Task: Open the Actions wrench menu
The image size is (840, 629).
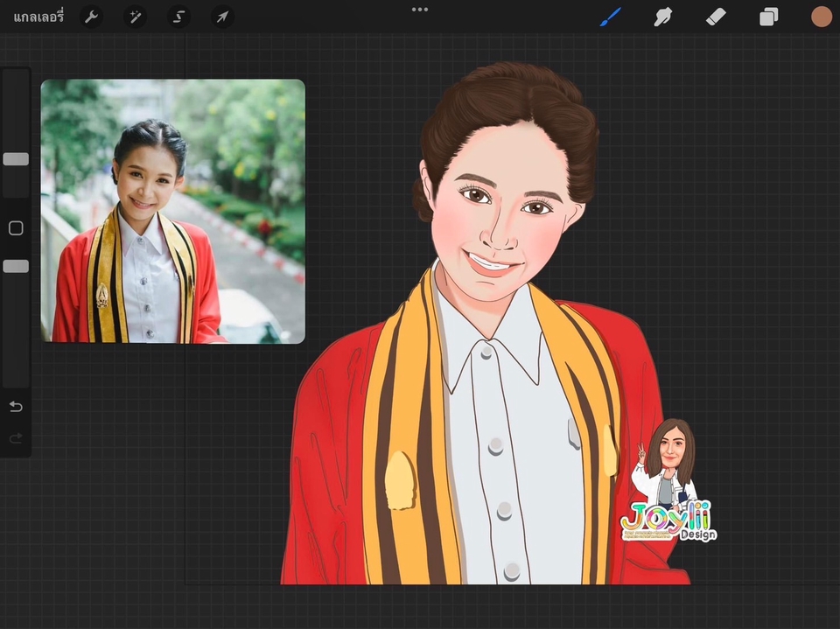Action: click(91, 17)
